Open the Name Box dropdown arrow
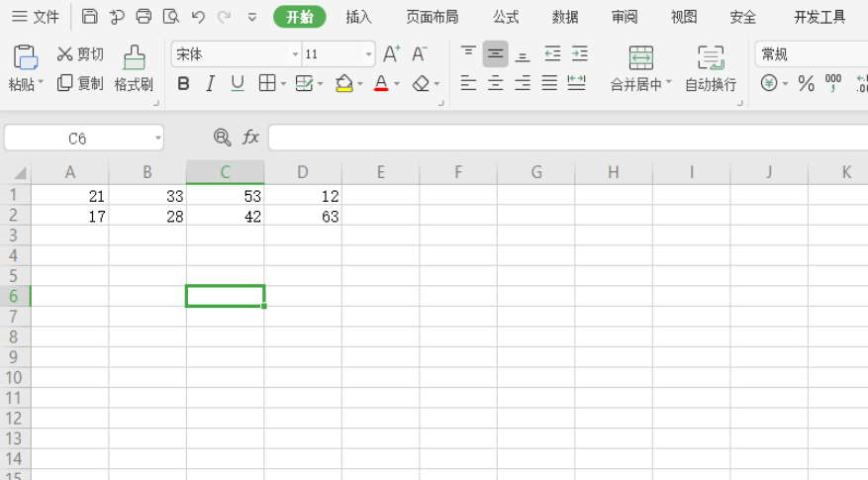The height and width of the screenshot is (480, 868). pos(157,138)
